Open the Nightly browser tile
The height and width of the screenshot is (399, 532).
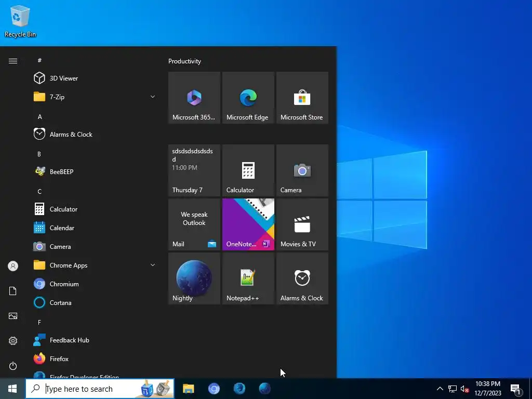(x=194, y=278)
